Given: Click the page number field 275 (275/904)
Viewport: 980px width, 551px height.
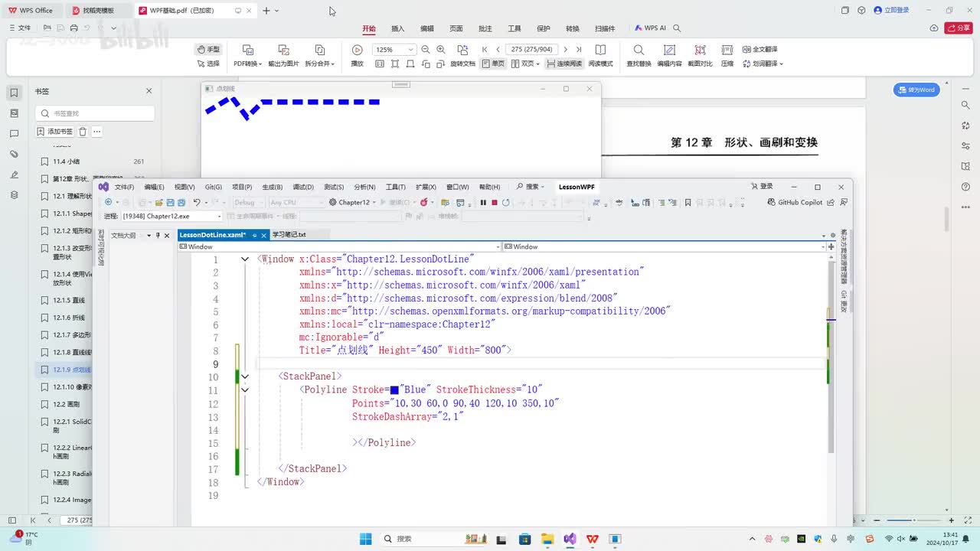Looking at the screenshot, I should tap(531, 49).
